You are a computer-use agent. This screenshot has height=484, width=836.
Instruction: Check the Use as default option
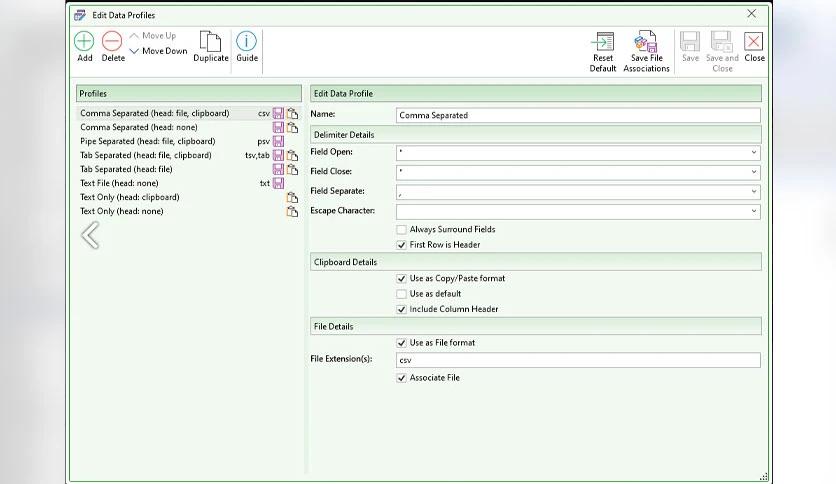pos(402,294)
